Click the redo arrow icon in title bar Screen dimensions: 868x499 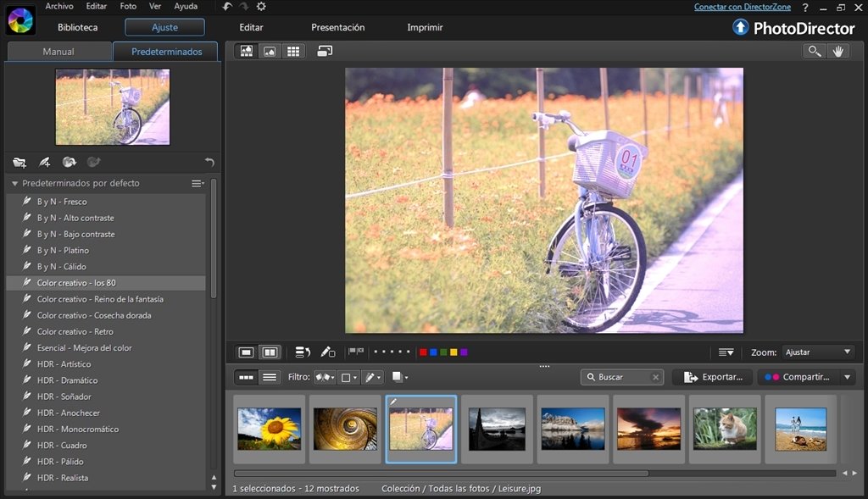click(243, 6)
